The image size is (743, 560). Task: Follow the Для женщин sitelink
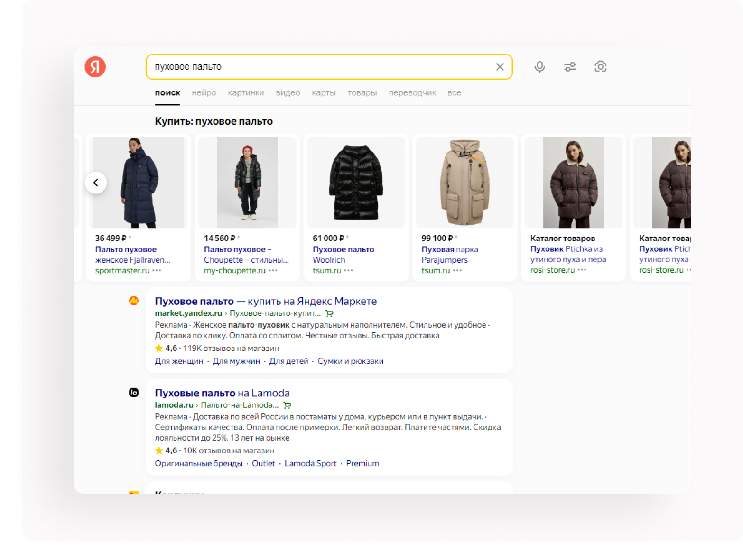coord(179,361)
